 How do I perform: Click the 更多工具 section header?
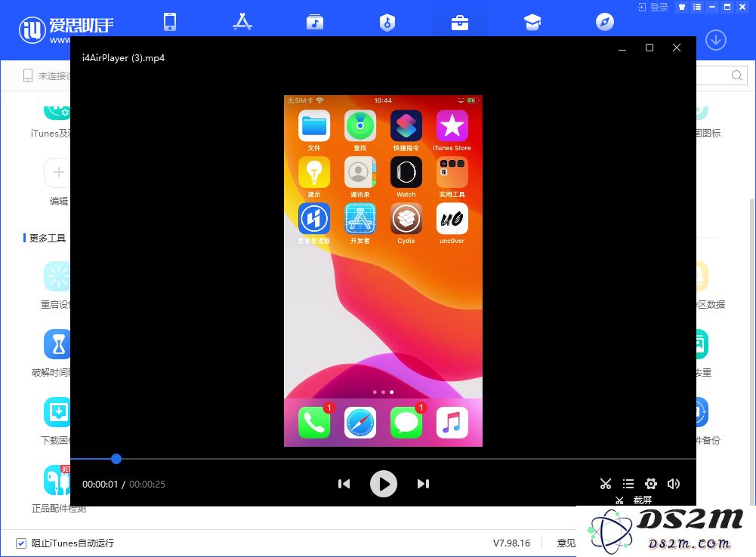click(x=47, y=238)
